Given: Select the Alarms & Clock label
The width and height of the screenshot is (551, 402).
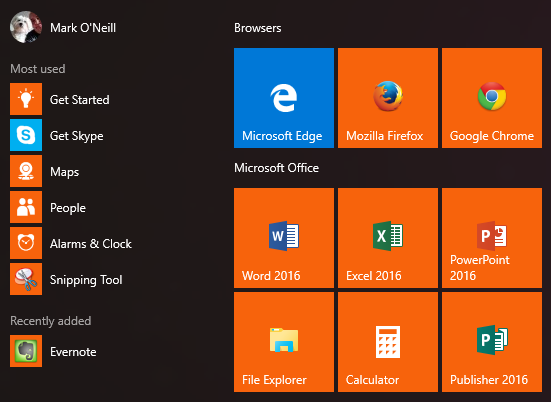Looking at the screenshot, I should click(x=91, y=244).
